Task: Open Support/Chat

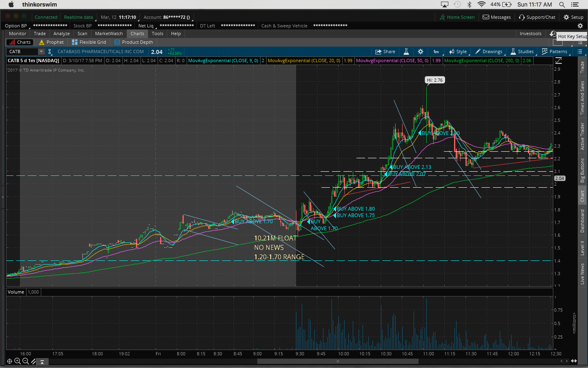Action: [537, 17]
